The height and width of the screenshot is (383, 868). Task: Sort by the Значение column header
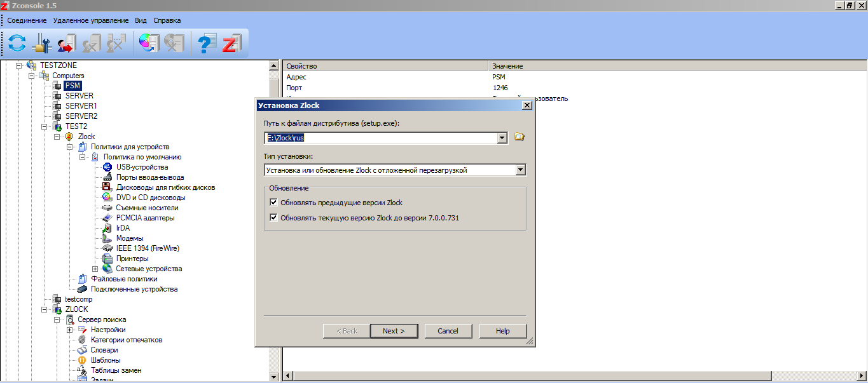click(677, 66)
